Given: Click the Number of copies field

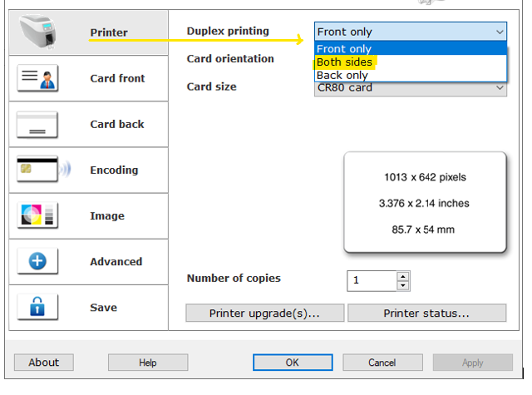Looking at the screenshot, I should click(x=371, y=280).
